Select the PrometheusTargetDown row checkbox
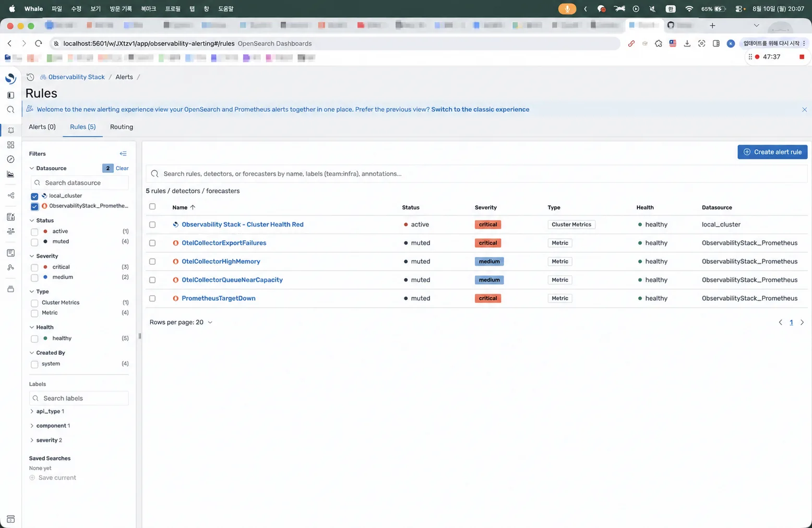 [x=152, y=299]
